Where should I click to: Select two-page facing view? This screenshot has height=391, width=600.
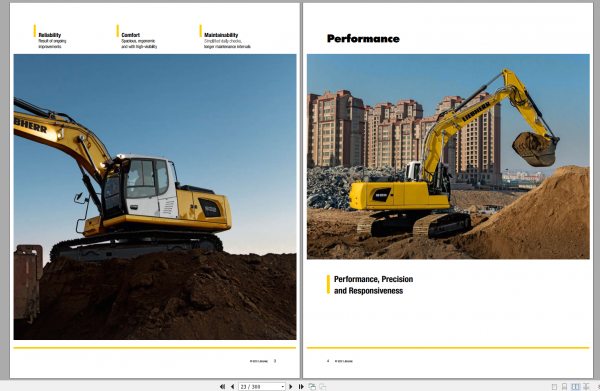pyautogui.click(x=575, y=387)
